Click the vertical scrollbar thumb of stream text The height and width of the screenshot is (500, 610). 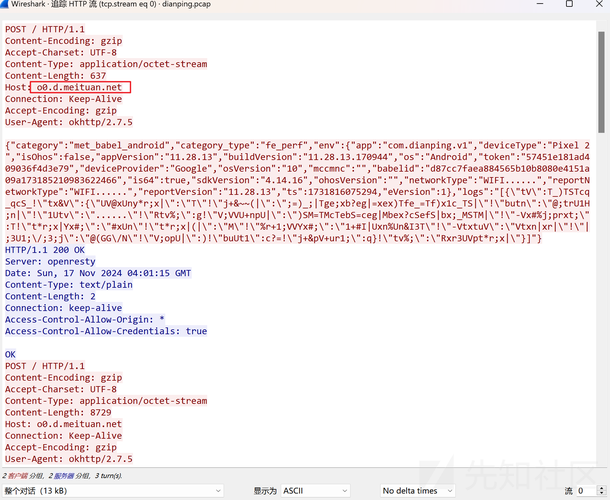point(601,82)
